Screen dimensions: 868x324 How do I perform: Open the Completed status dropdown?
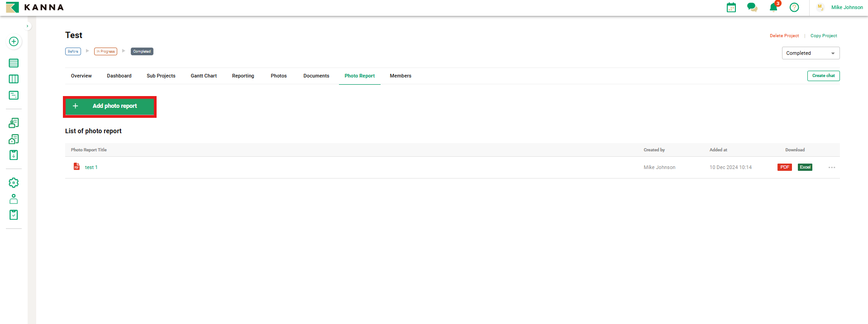811,53
